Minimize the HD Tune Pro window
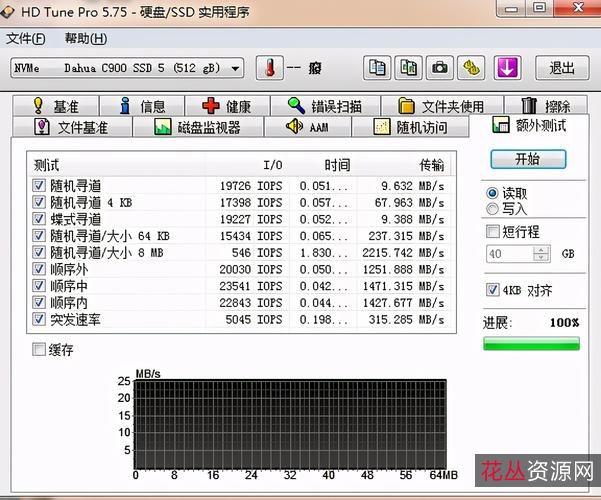Image resolution: width=601 pixels, height=500 pixels. [512, 8]
